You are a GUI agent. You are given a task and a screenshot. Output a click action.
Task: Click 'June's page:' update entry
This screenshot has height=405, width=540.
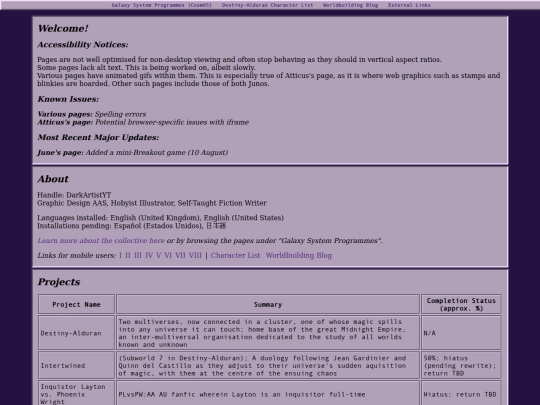click(133, 153)
